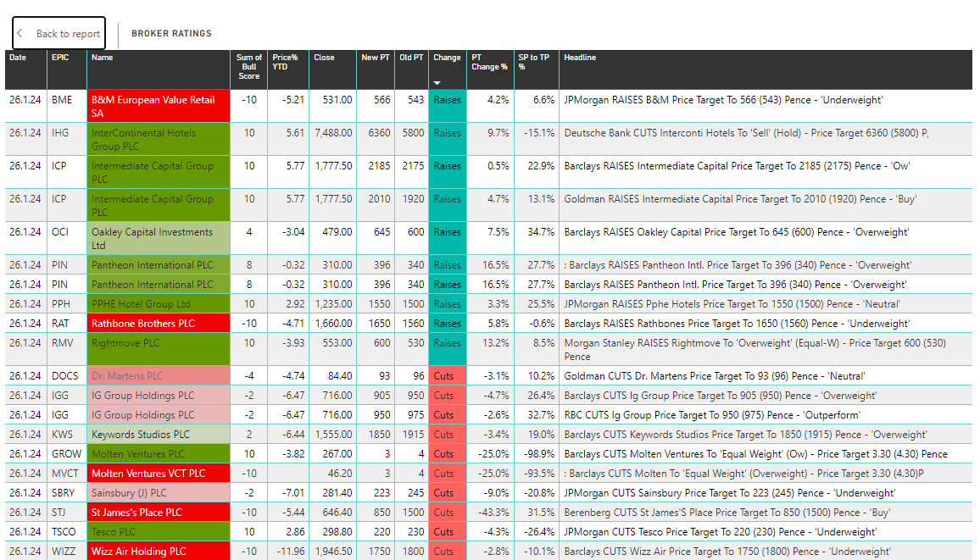The height and width of the screenshot is (560, 980).
Task: Sort by the Headline column header
Action: tap(766, 69)
